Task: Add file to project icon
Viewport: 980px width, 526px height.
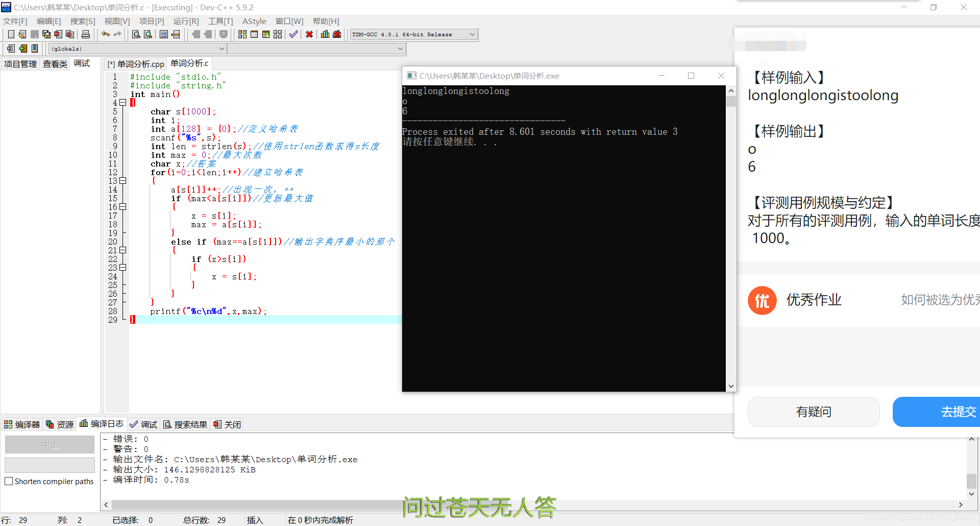Action: (22, 49)
